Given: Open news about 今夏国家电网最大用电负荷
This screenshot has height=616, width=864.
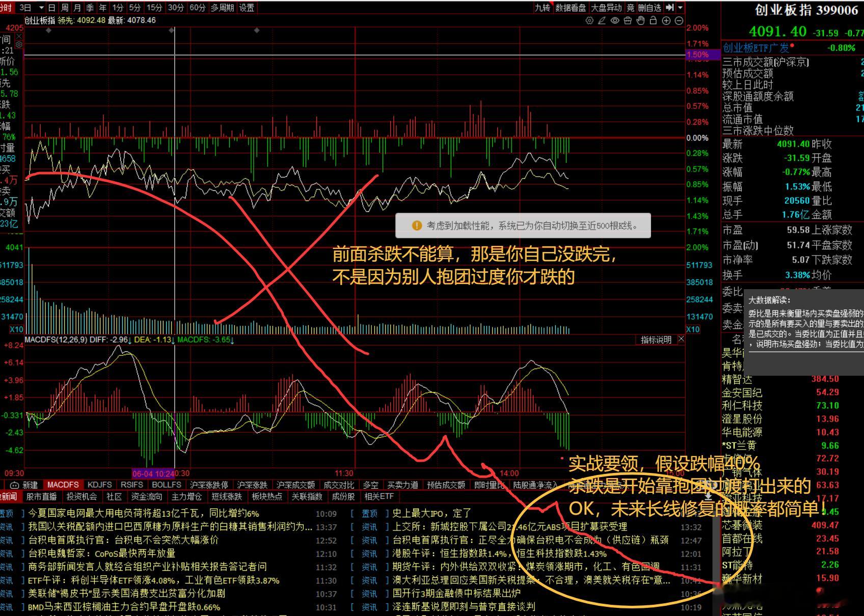Looking at the screenshot, I should tap(143, 513).
